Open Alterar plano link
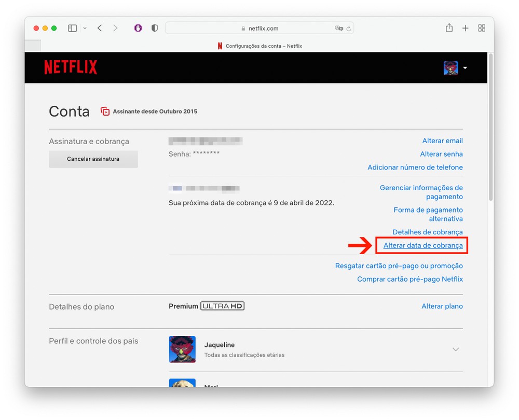 [442, 306]
